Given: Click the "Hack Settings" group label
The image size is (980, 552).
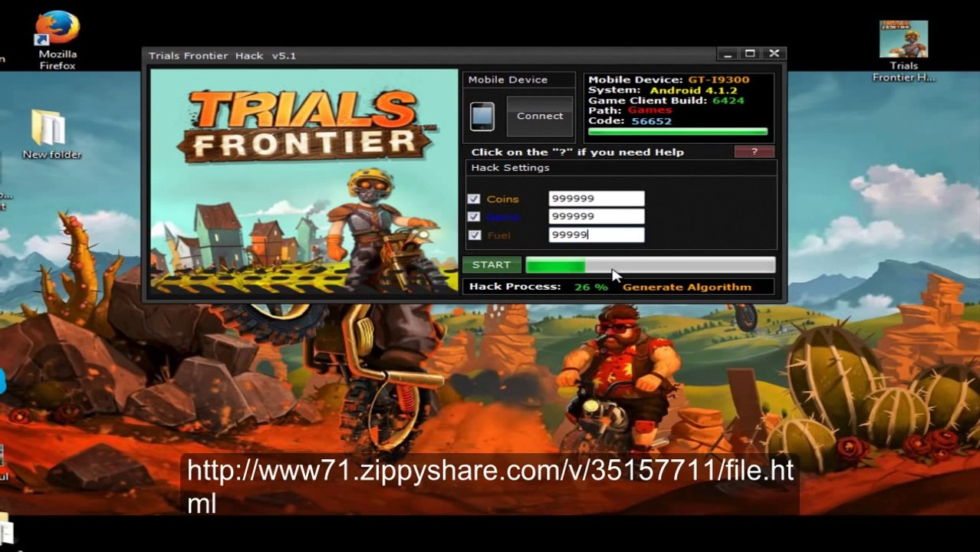Looking at the screenshot, I should [x=510, y=168].
